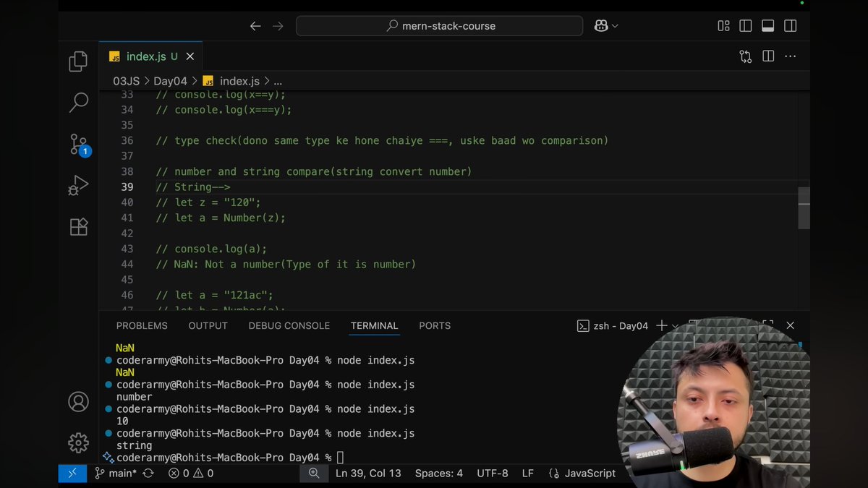Switch to the PROBLEMS tab
Screen dimensions: 868x488
pos(142,325)
